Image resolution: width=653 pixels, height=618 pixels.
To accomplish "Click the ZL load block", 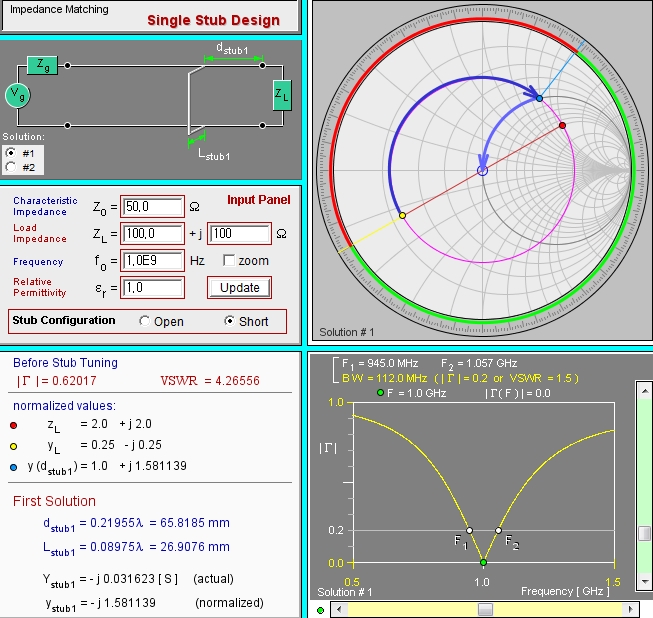I will 282,95.
